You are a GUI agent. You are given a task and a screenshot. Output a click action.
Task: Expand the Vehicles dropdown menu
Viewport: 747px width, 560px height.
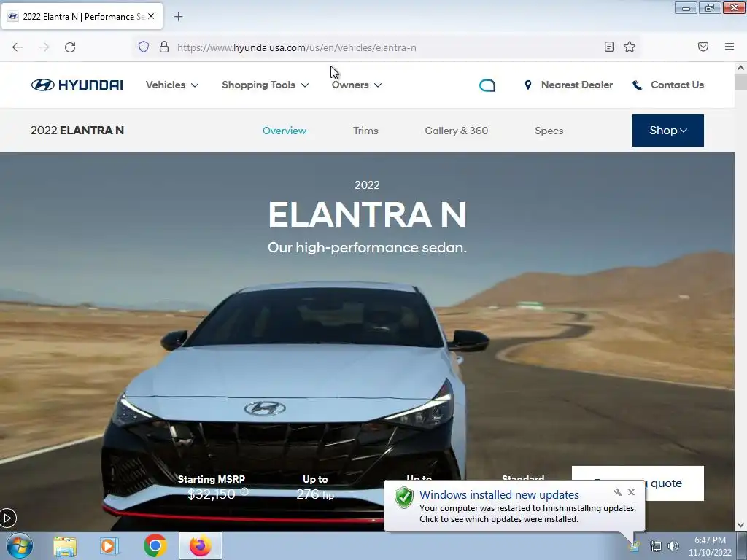pyautogui.click(x=172, y=85)
